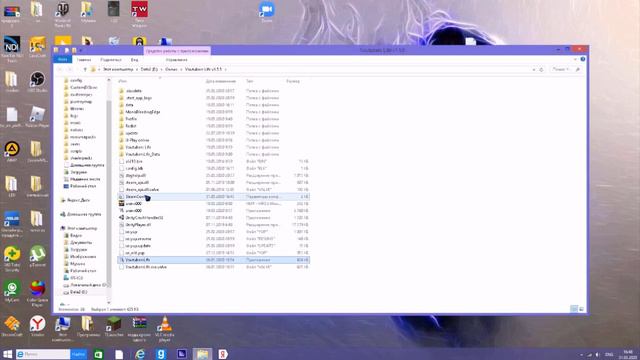The height and width of the screenshot is (360, 640).
Task: Click File Explorer taskbar button
Action: click(x=202, y=354)
